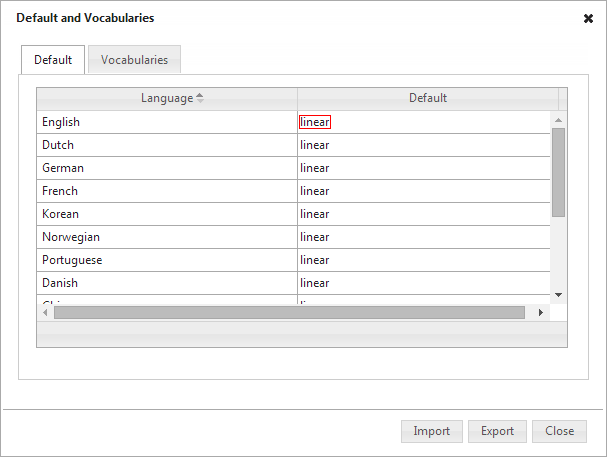Click the vertical scrollbar thumb
607x457 pixels.
pos(558,172)
